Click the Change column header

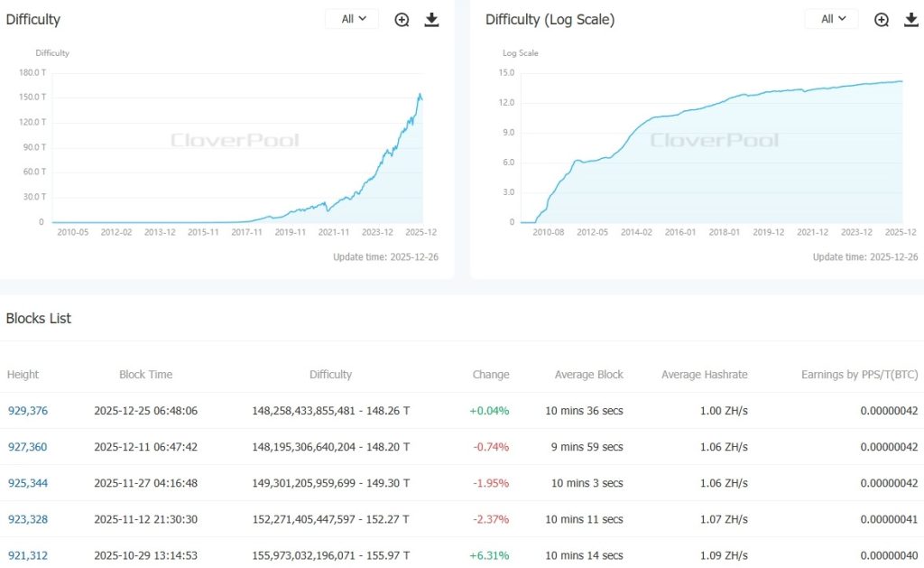(491, 375)
